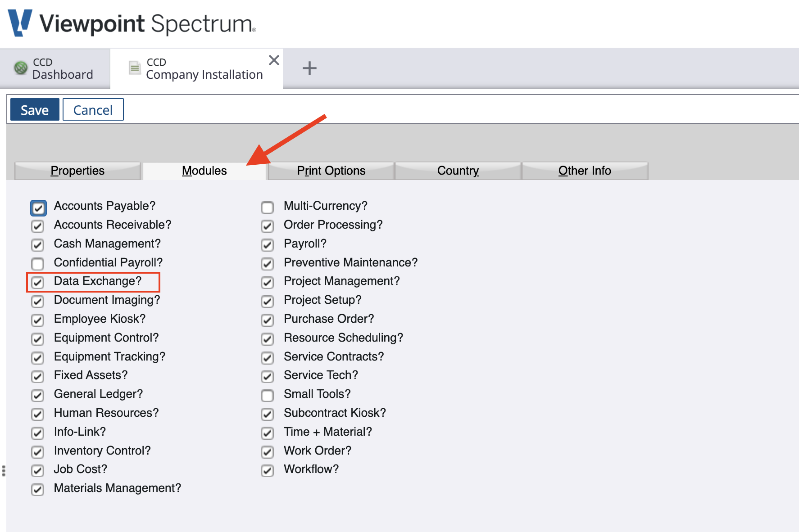Enable the Multi-Currency checkbox
799x532 pixels.
pos(268,207)
